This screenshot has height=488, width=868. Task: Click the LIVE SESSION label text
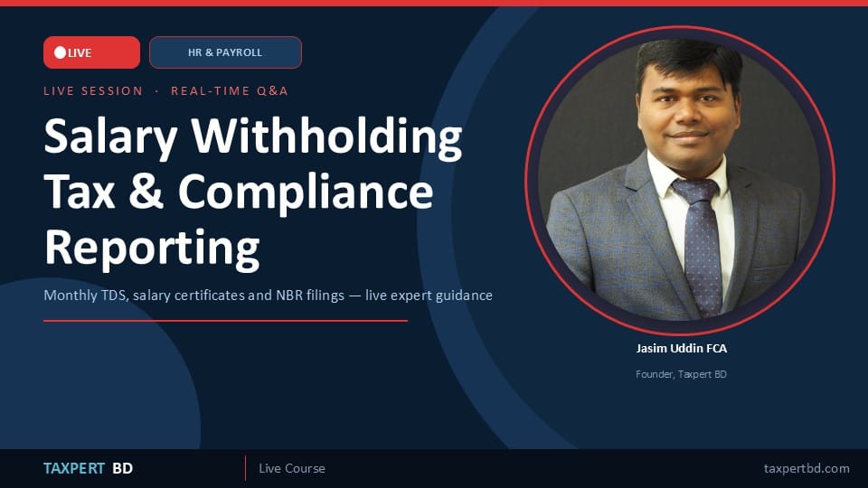coord(93,90)
